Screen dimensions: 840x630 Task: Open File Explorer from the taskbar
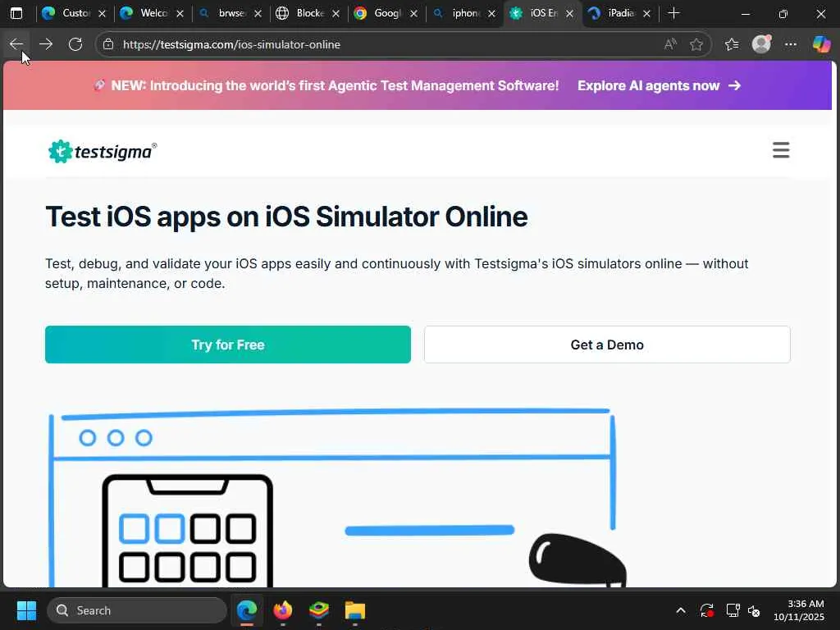tap(354, 610)
